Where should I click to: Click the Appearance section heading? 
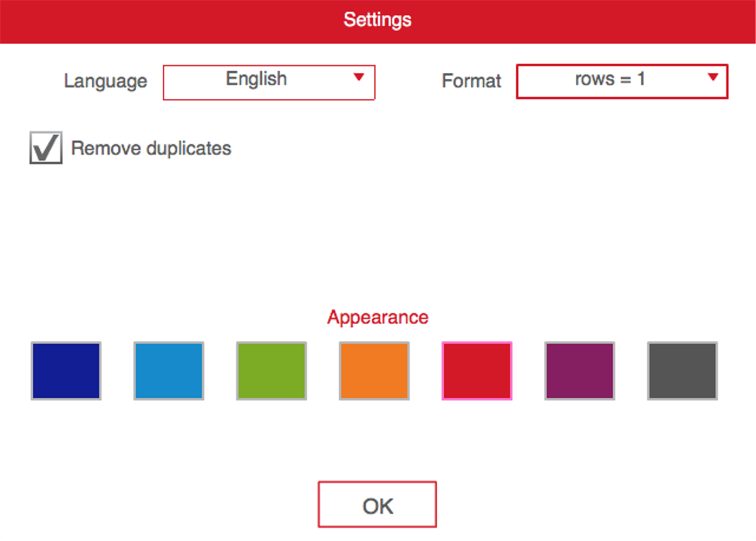click(x=377, y=317)
